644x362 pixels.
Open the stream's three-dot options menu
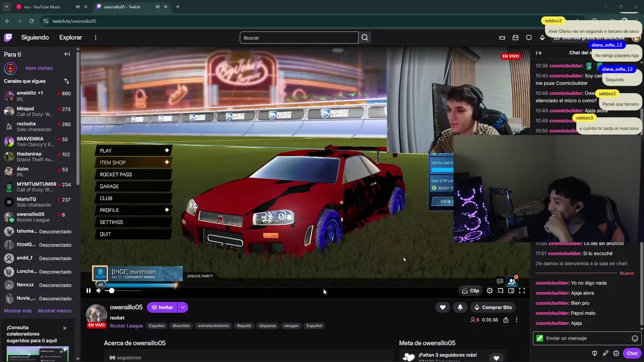pos(516,320)
